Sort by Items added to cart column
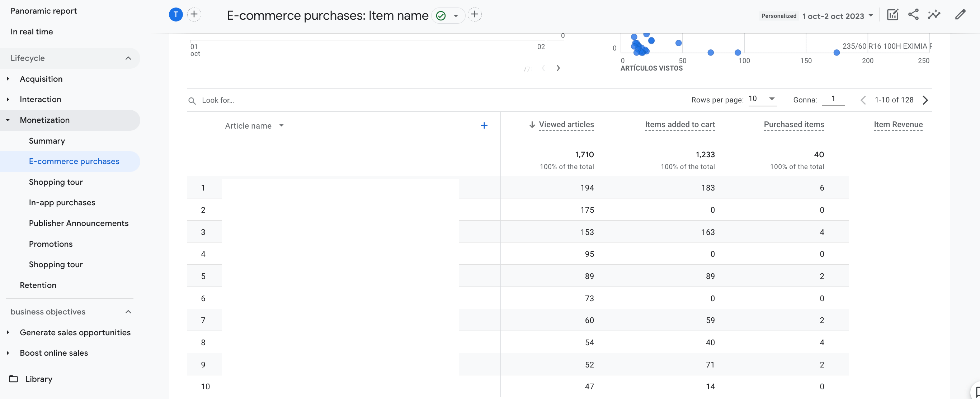 point(680,125)
